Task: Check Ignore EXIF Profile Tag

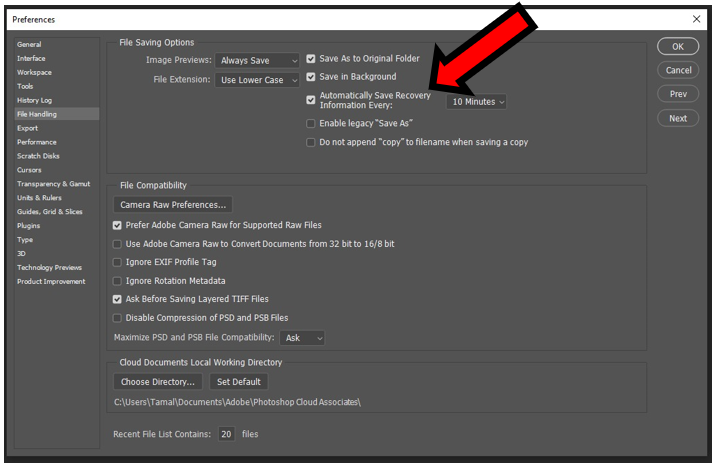Action: point(117,262)
